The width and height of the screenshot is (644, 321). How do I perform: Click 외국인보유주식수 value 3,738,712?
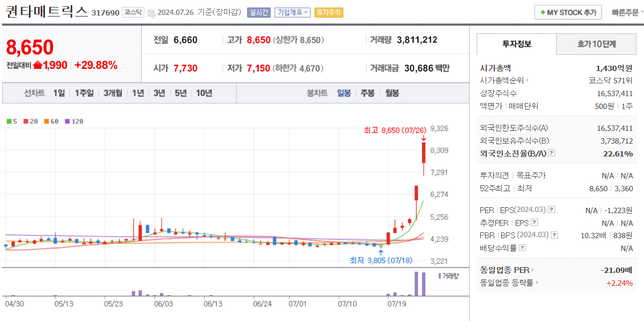(x=617, y=140)
